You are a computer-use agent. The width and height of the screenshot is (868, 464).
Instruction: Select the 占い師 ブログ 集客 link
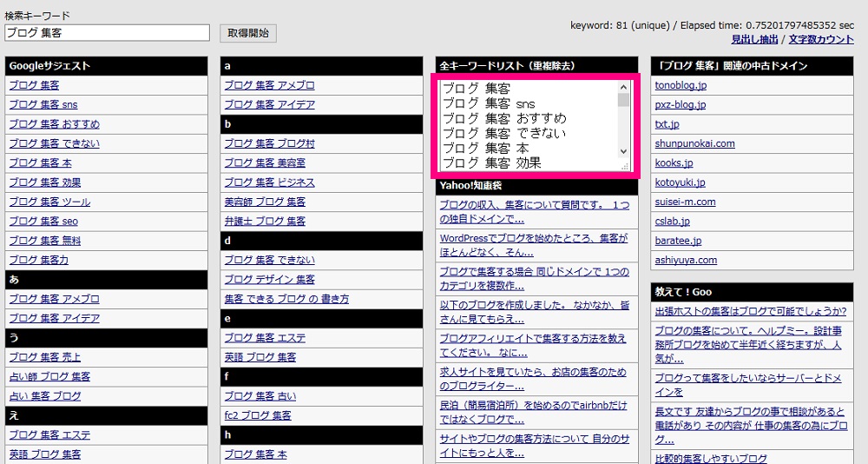coord(49,376)
